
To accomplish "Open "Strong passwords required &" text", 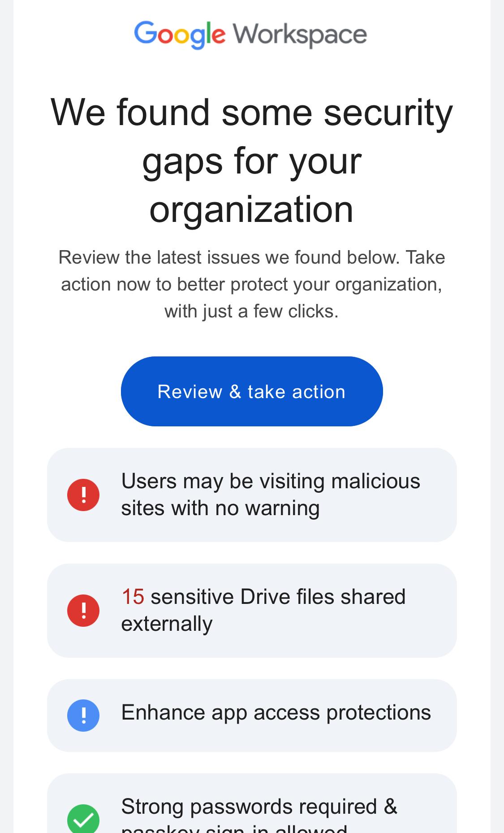I will coord(259,807).
